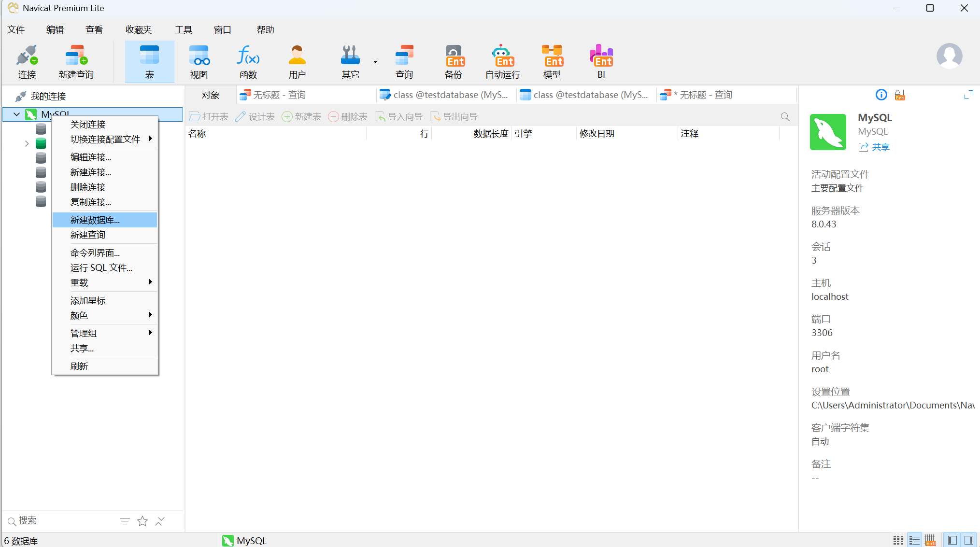The width and height of the screenshot is (980, 547).
Task: Open the 备份 backup icon
Action: tap(453, 62)
